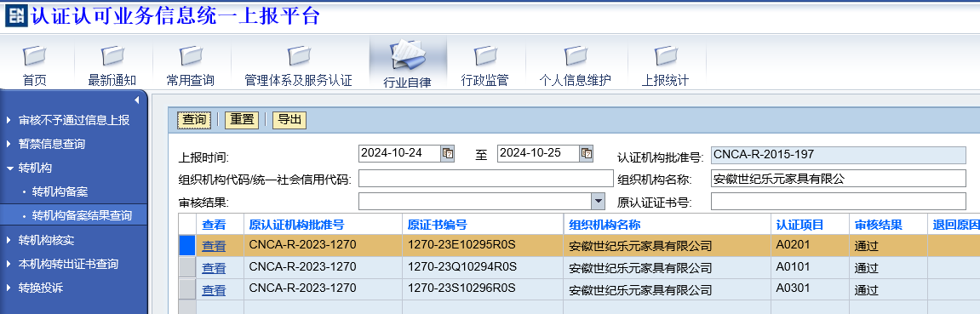Select 转机构备案 in the sidebar
The width and height of the screenshot is (980, 314).
(x=60, y=191)
